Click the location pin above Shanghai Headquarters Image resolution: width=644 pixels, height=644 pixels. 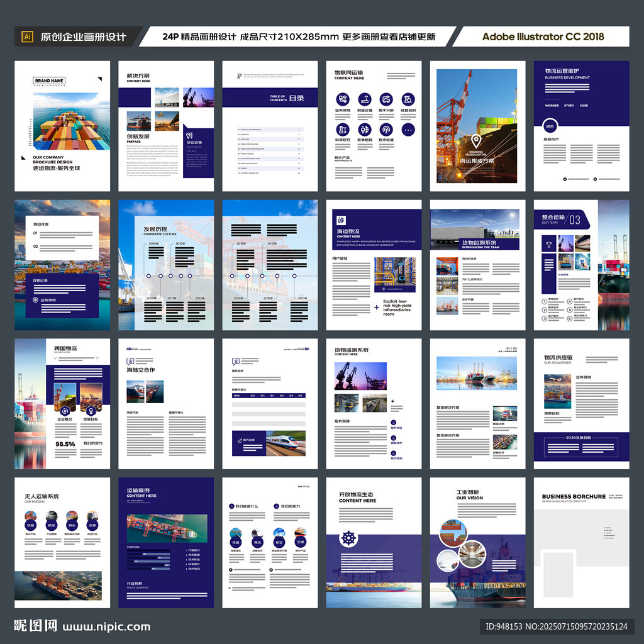coord(476,141)
